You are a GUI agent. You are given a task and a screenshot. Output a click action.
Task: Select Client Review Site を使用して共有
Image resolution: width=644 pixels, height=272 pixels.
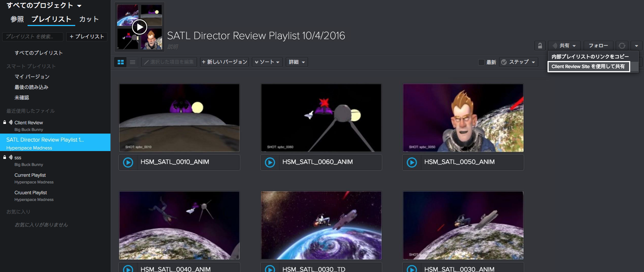(x=589, y=67)
